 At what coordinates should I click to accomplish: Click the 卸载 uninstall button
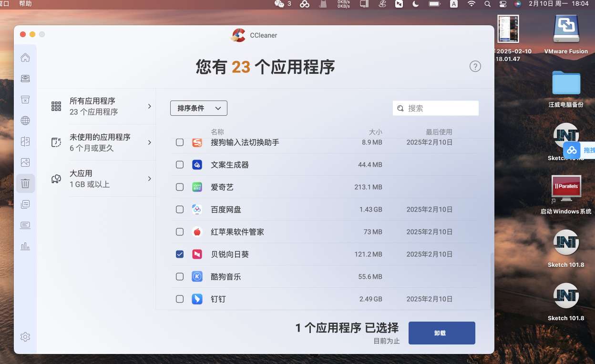point(441,333)
